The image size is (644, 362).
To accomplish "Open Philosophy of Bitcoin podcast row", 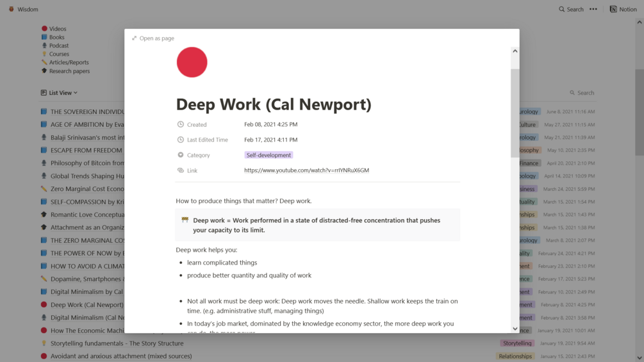I will tap(87, 163).
